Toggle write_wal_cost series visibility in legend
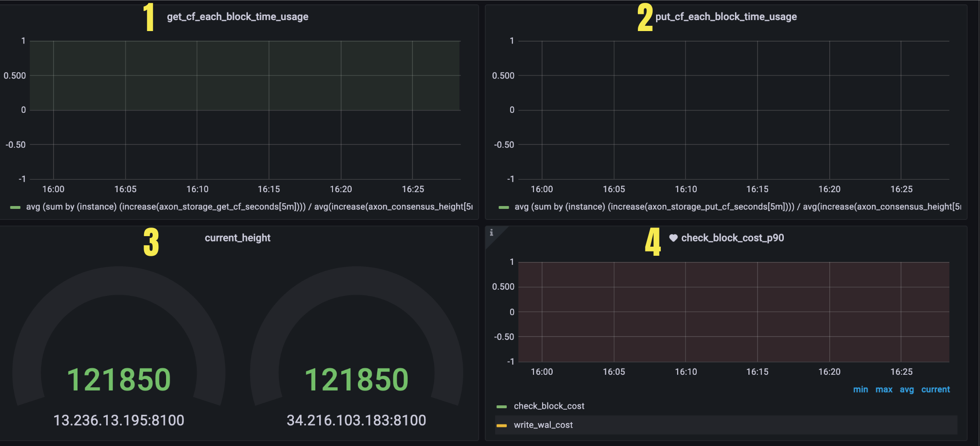The image size is (980, 446). coord(543,425)
